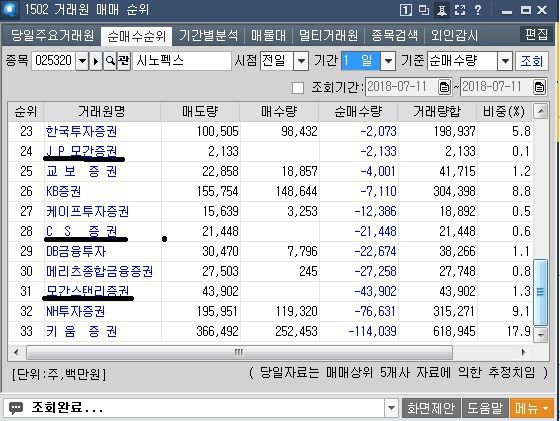Expand the 기준 순매수량 dropdown
The image size is (560, 421).
[x=505, y=61]
